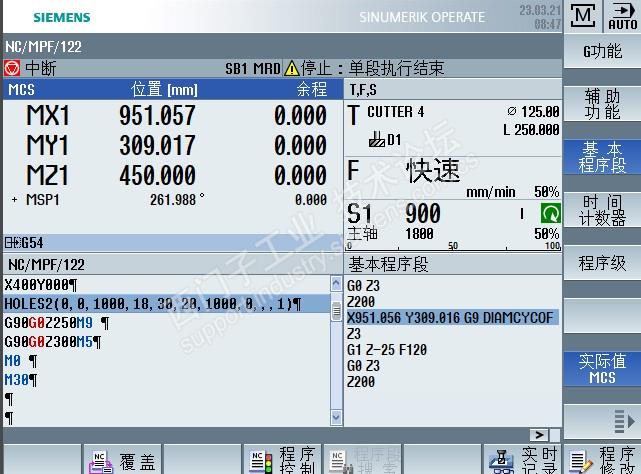The image size is (641, 474).
Task: Open the 实时记录 softkey
Action: click(x=522, y=460)
